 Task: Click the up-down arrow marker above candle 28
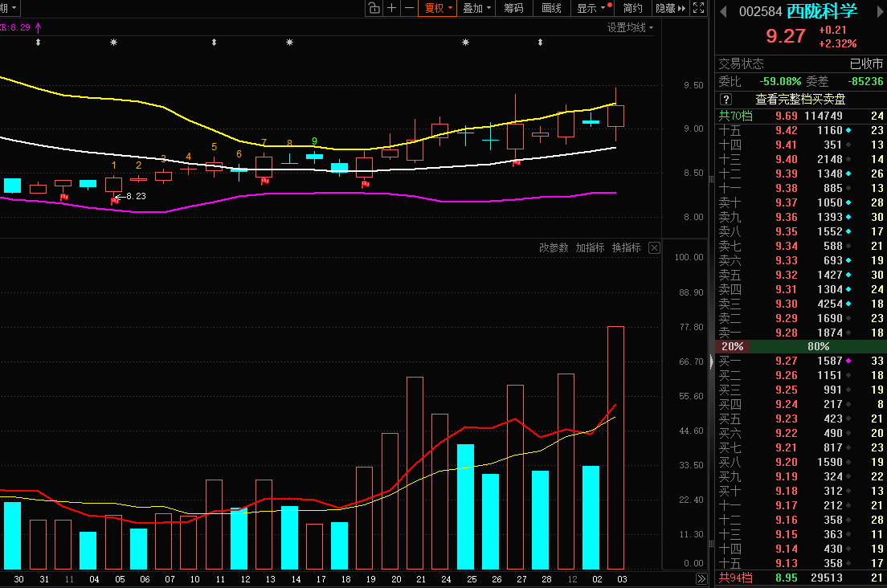click(x=540, y=43)
